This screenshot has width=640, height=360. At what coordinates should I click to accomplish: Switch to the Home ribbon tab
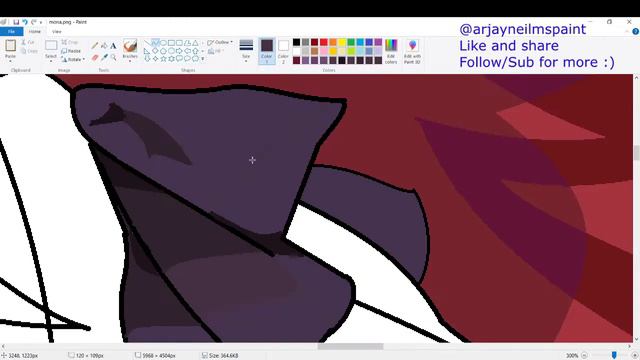(x=35, y=31)
